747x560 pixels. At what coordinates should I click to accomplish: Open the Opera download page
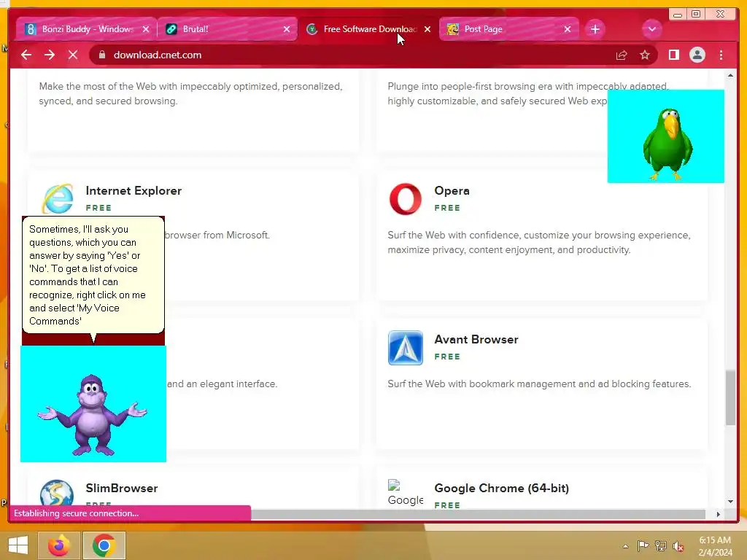tap(452, 191)
